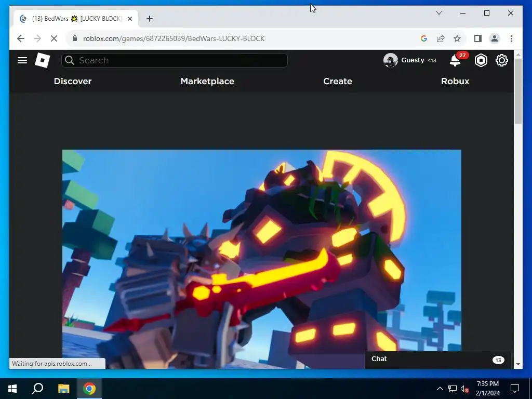Image resolution: width=532 pixels, height=399 pixels.
Task: Show hidden system tray icons
Action: pos(440,389)
